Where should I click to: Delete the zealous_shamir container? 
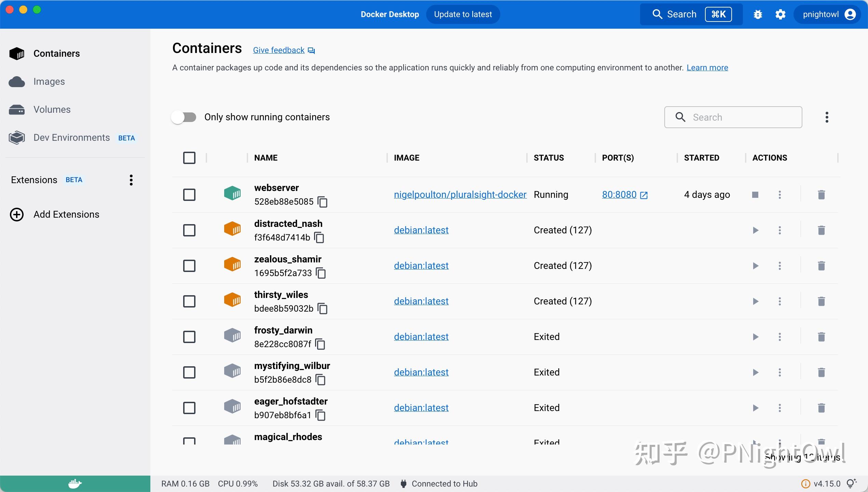coord(822,266)
